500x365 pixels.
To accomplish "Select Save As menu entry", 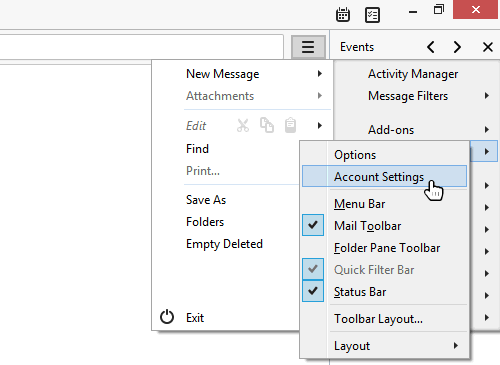I will (x=206, y=200).
